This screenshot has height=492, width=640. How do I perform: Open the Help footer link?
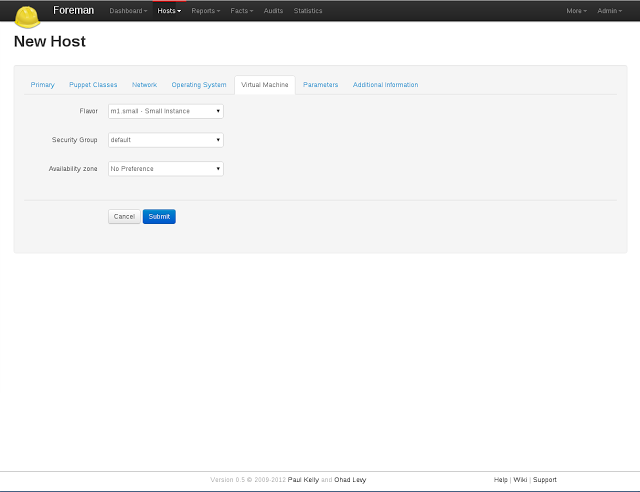[x=500, y=480]
